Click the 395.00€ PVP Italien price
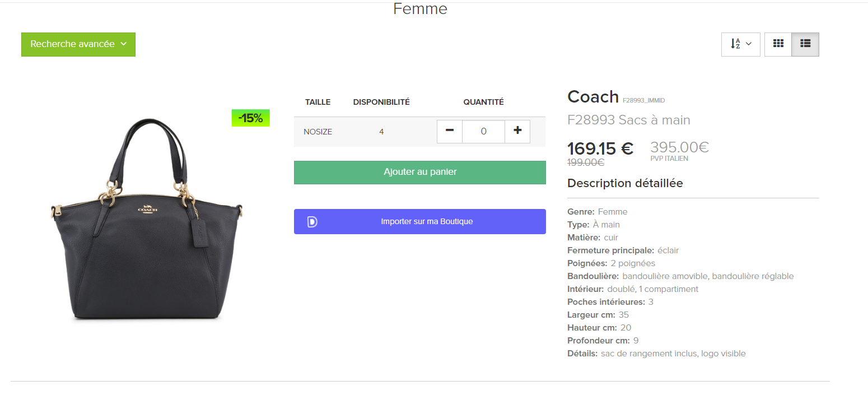 click(679, 147)
